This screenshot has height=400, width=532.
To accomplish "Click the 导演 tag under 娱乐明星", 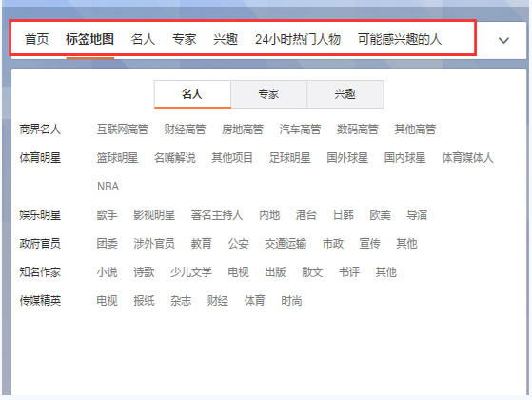I will (x=417, y=215).
